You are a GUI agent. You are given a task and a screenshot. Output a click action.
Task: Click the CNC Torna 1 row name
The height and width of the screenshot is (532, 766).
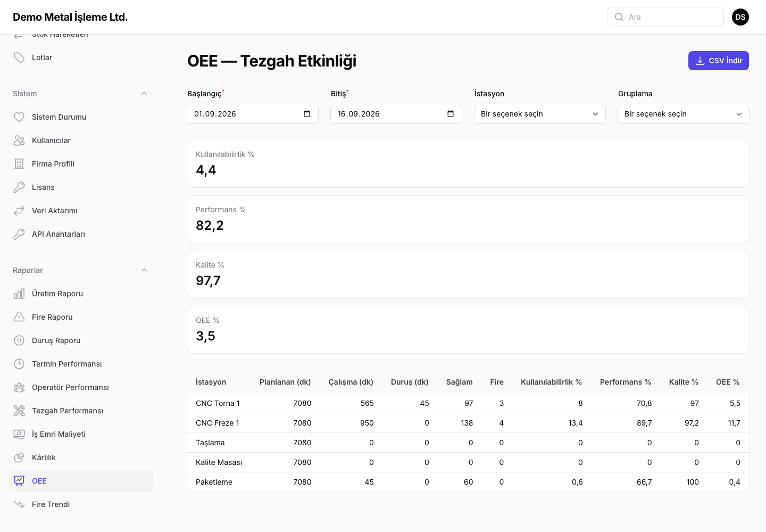(x=218, y=403)
